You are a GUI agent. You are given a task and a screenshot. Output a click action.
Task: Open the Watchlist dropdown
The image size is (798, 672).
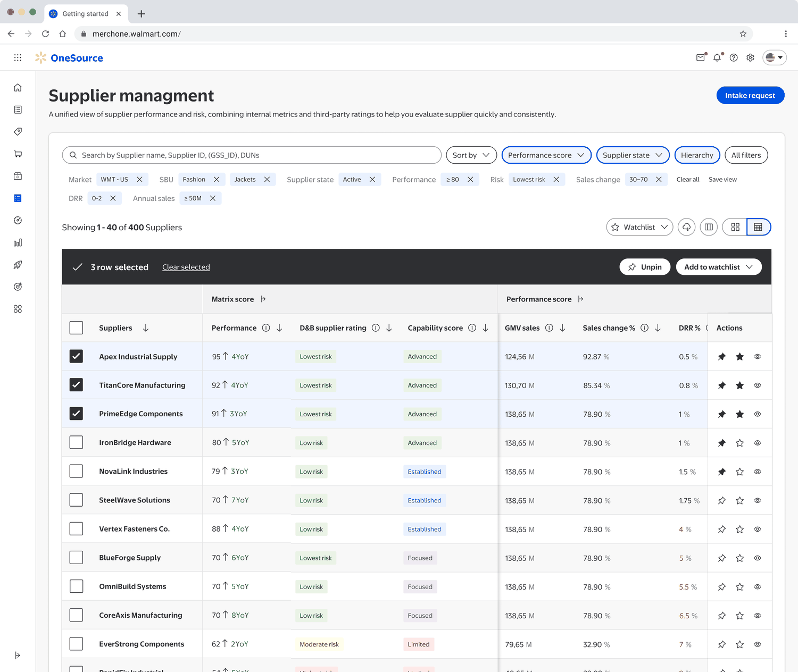pos(639,227)
